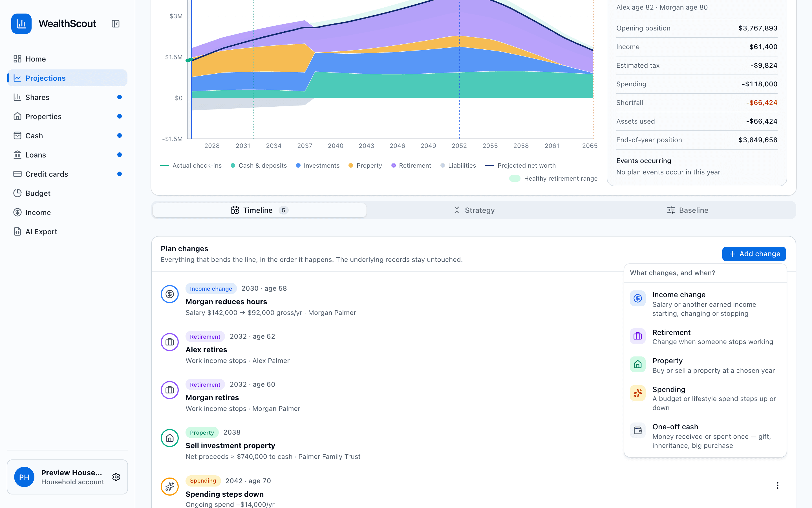Toggle Actual check-ins legend item
The image size is (812, 508).
191,165
